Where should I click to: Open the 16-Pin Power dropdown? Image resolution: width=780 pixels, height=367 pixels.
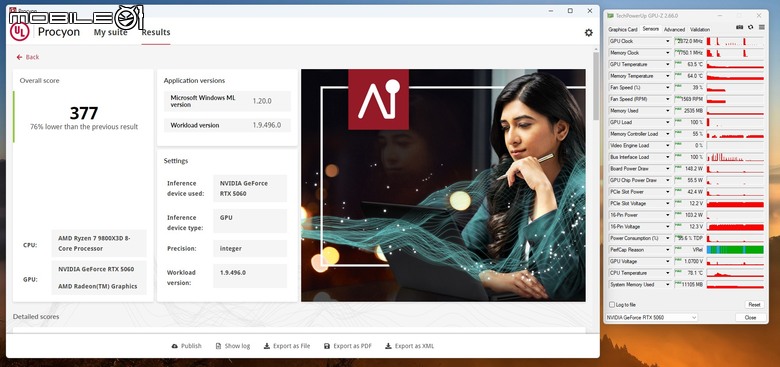pos(668,215)
